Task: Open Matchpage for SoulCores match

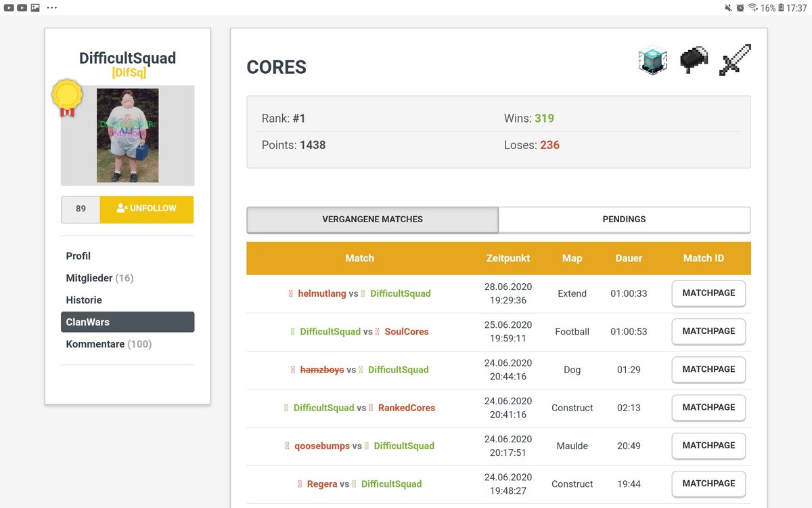Action: click(708, 332)
